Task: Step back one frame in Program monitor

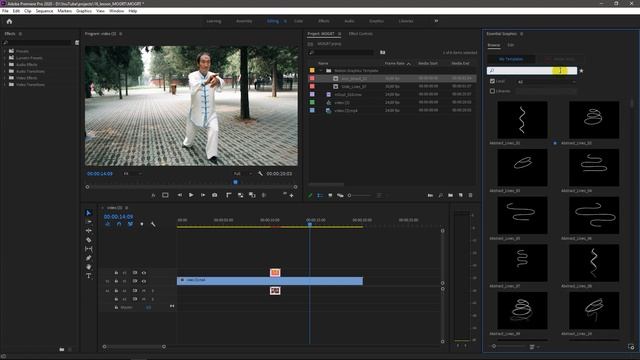Action: point(180,196)
